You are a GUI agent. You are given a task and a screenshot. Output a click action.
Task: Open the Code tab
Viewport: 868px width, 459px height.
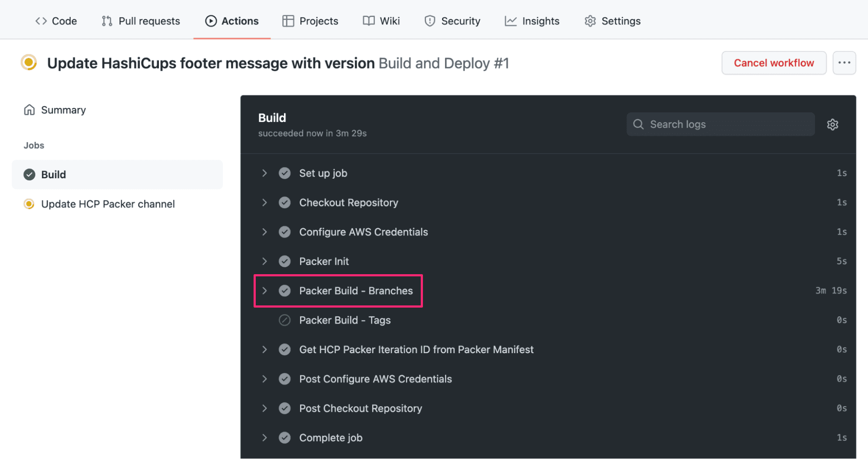point(56,21)
